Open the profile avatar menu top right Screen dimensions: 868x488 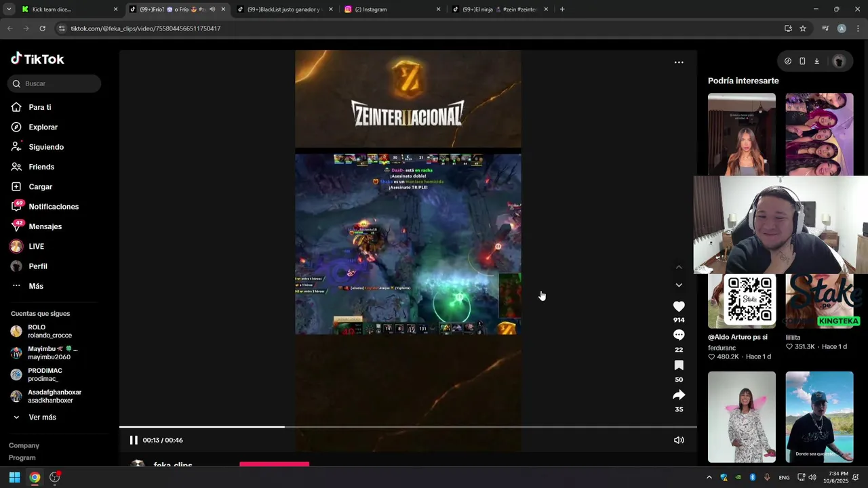[839, 61]
